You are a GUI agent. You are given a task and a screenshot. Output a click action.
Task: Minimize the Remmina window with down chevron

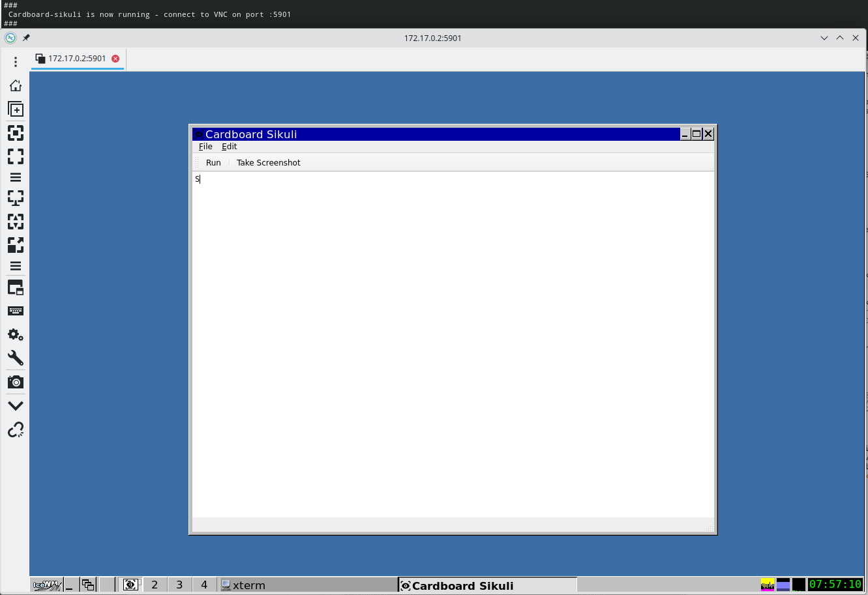tap(824, 38)
